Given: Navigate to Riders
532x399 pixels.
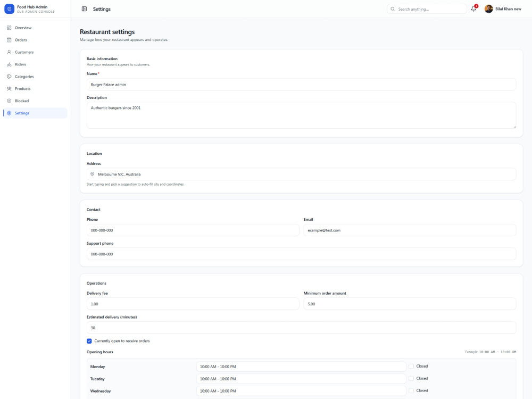Looking at the screenshot, I should (x=35, y=64).
